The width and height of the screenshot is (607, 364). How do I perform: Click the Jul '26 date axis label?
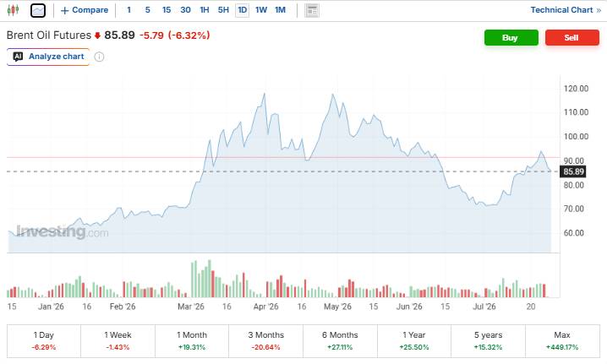(484, 307)
